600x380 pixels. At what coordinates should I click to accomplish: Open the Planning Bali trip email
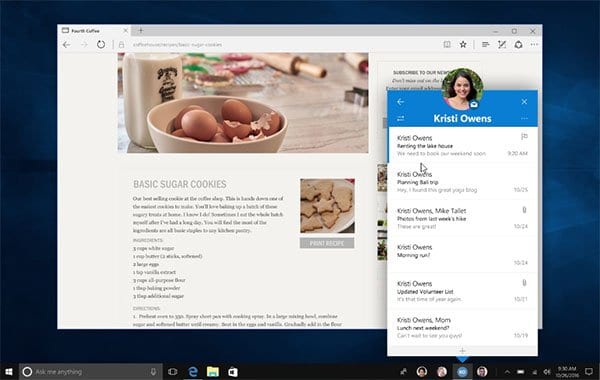click(462, 182)
